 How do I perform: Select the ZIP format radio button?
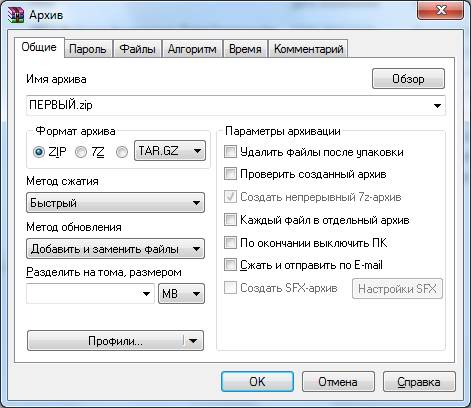click(x=39, y=152)
